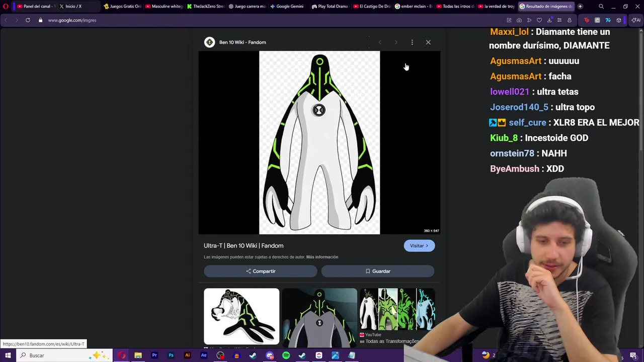The width and height of the screenshot is (644, 362).
Task: Open the Opera AI assistant button
Action: tap(636, 20)
